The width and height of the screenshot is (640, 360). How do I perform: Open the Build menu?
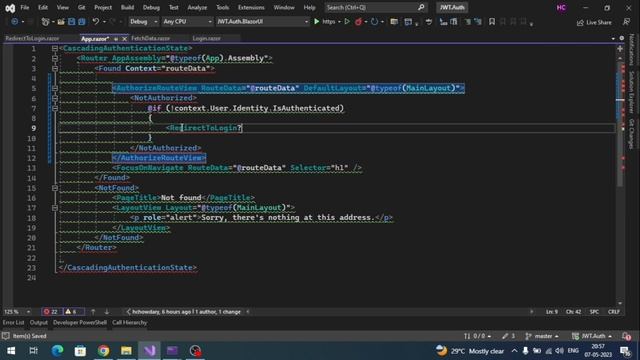(127, 7)
